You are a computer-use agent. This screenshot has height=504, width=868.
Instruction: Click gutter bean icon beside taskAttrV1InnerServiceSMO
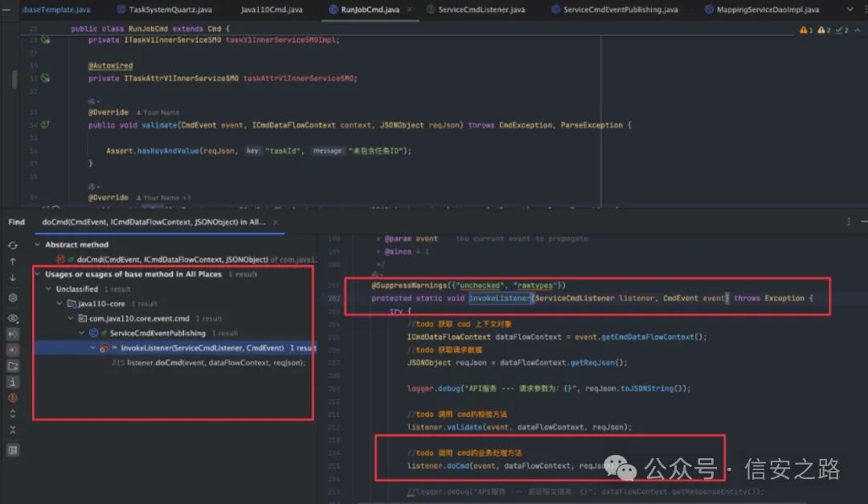[x=45, y=78]
